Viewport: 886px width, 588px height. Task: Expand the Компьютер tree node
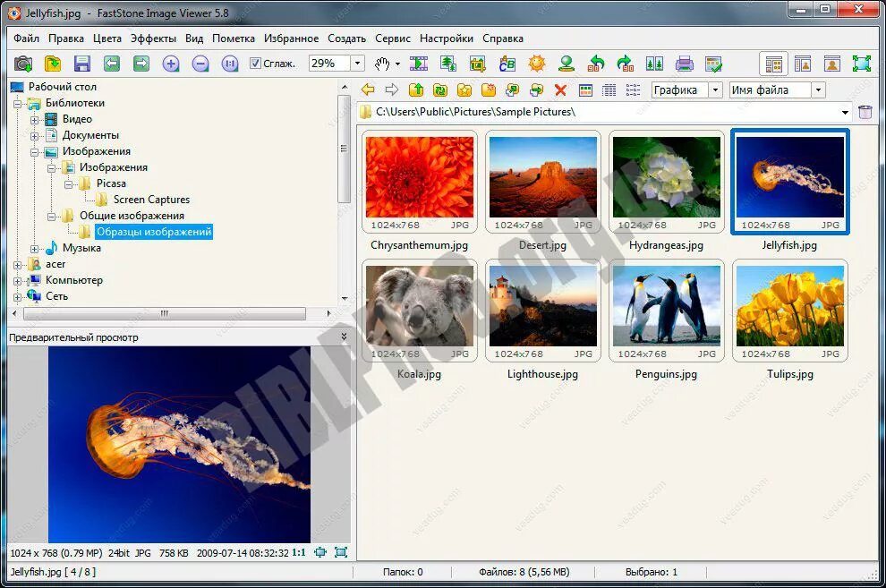[x=18, y=281]
